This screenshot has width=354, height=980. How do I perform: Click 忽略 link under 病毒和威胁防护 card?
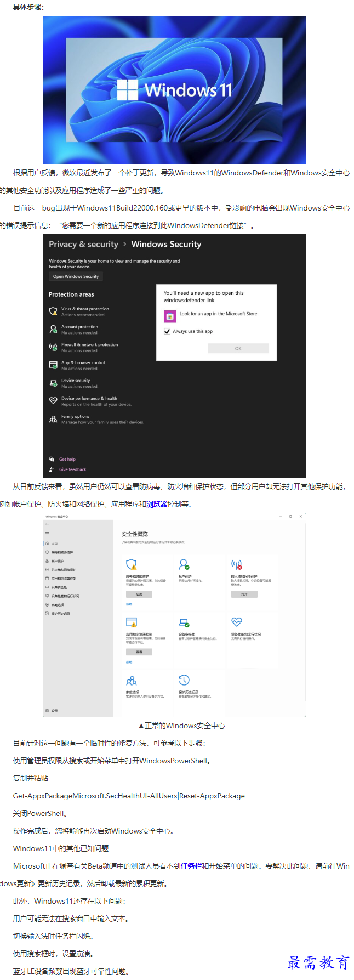click(129, 604)
